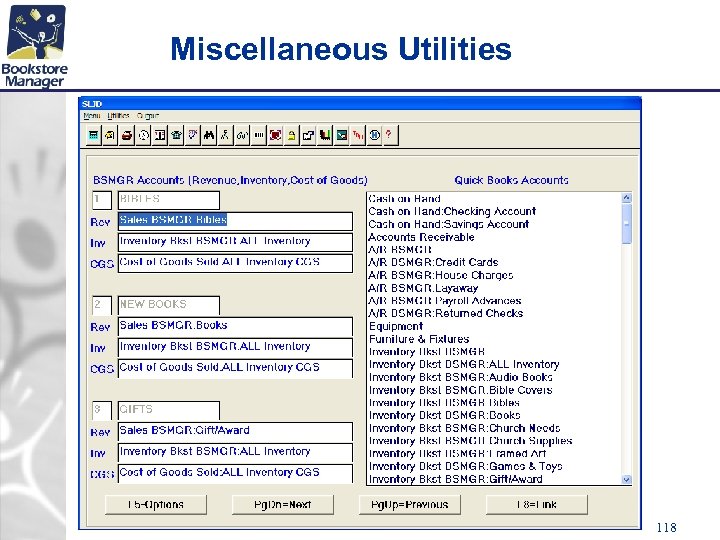This screenshot has width=720, height=540.
Task: Click the BIBLES department name field
Action: (x=169, y=200)
